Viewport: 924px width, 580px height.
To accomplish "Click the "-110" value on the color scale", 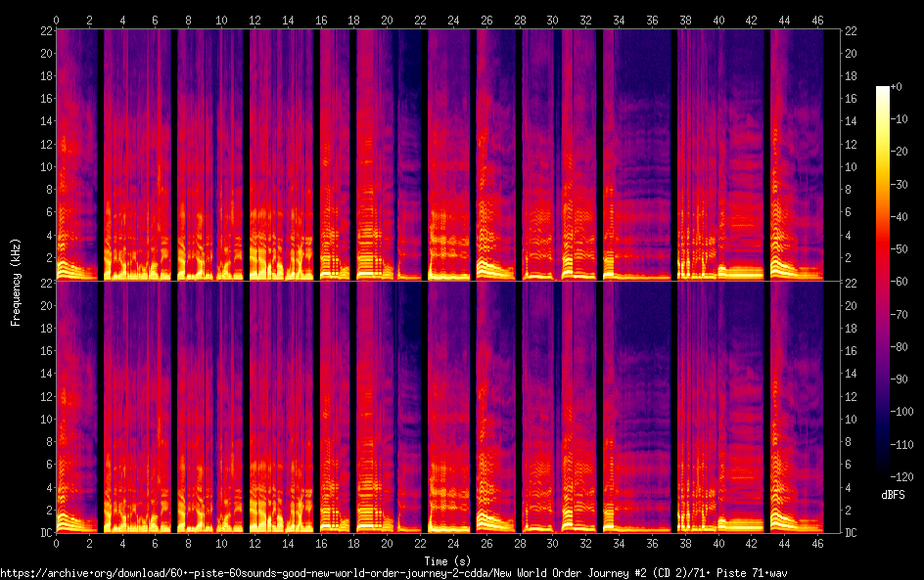I will click(902, 445).
